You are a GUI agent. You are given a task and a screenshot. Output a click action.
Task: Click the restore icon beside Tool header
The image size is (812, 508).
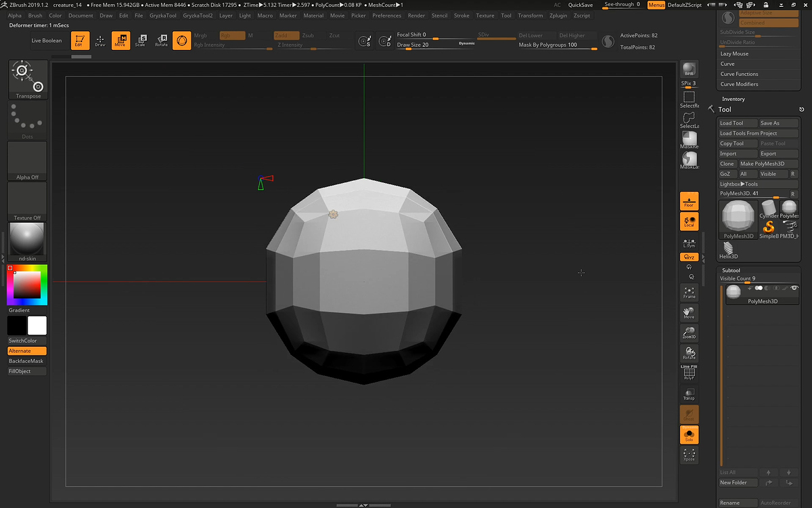pos(802,109)
